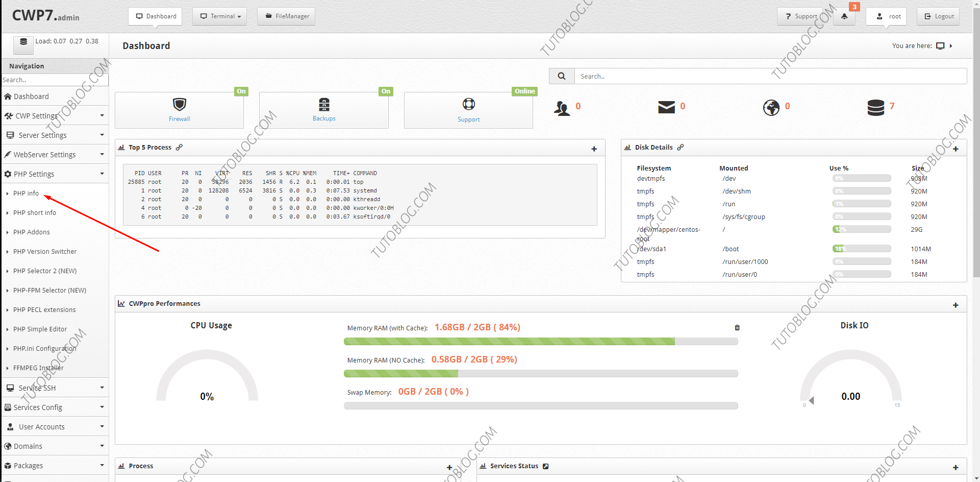This screenshot has width=980, height=482.
Task: Open PHP Selector 2 (NEW)
Action: [45, 271]
